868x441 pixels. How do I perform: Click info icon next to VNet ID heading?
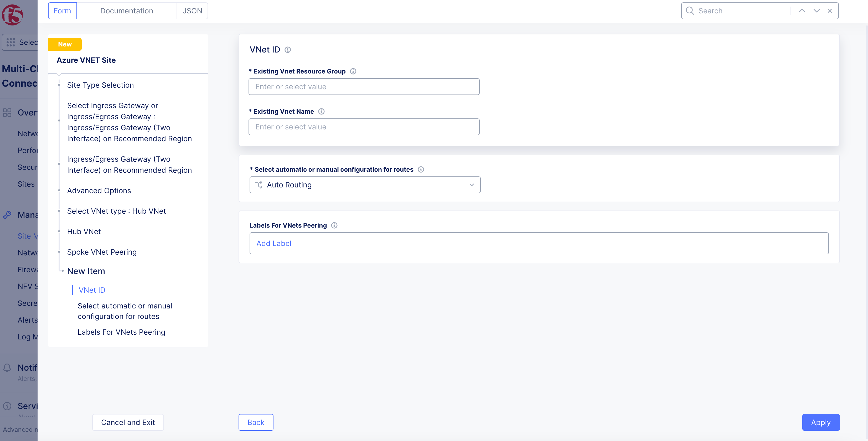pos(287,50)
